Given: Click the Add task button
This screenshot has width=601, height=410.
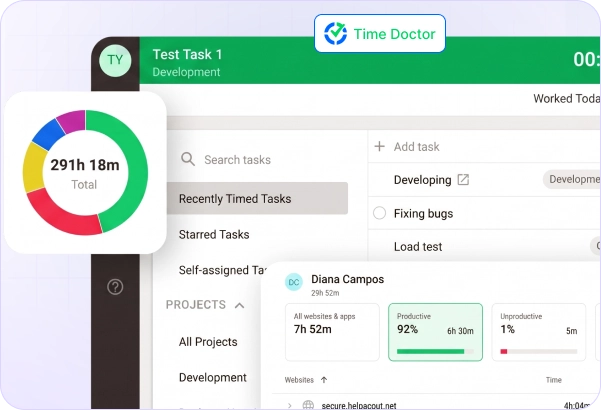Looking at the screenshot, I should tap(416, 146).
